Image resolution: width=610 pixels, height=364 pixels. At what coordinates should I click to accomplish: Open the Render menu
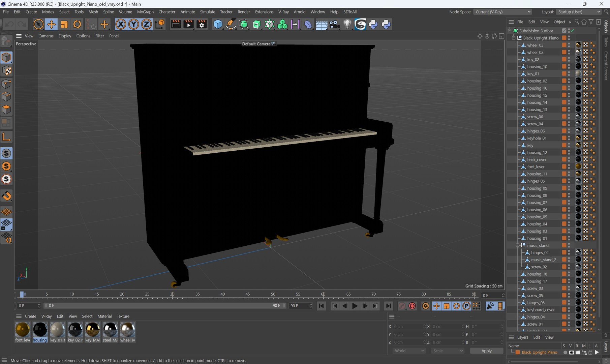click(x=244, y=12)
